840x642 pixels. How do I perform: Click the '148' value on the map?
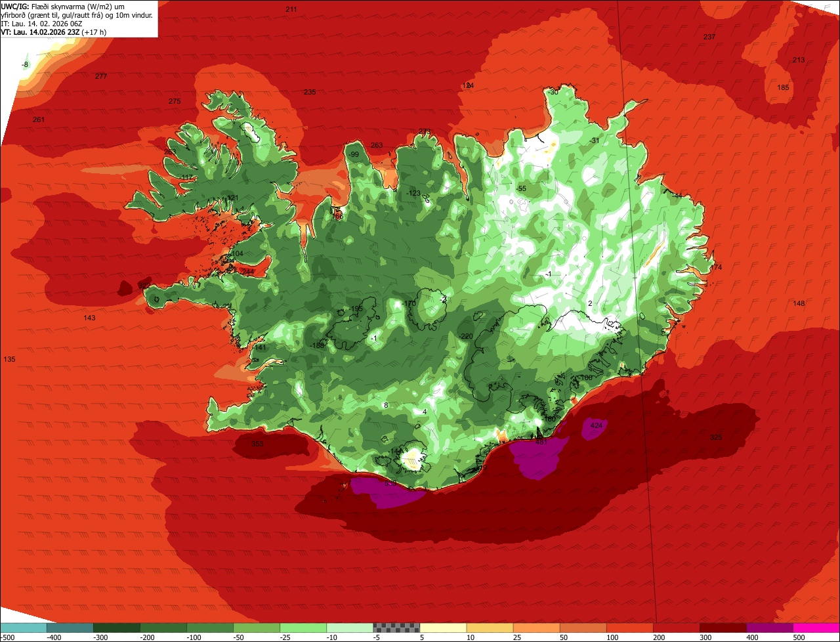coord(799,303)
